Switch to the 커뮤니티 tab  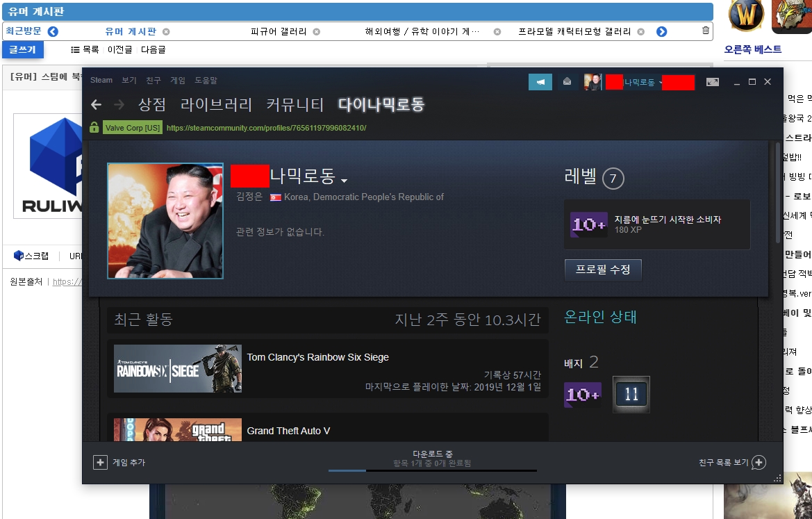click(295, 105)
